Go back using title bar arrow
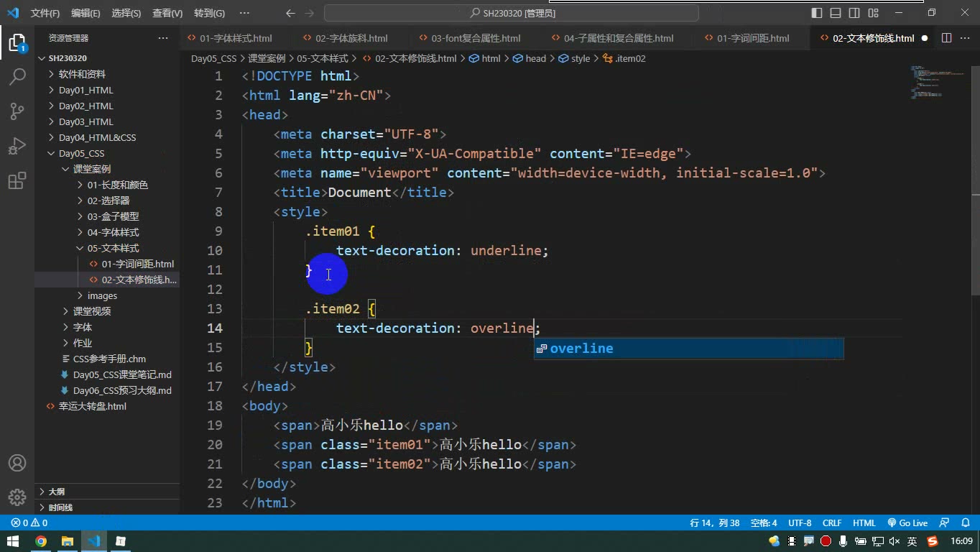The height and width of the screenshot is (552, 980). [290, 13]
